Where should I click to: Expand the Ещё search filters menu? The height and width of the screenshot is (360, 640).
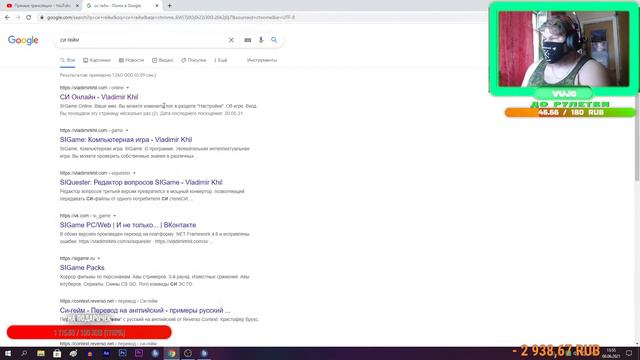(x=220, y=60)
